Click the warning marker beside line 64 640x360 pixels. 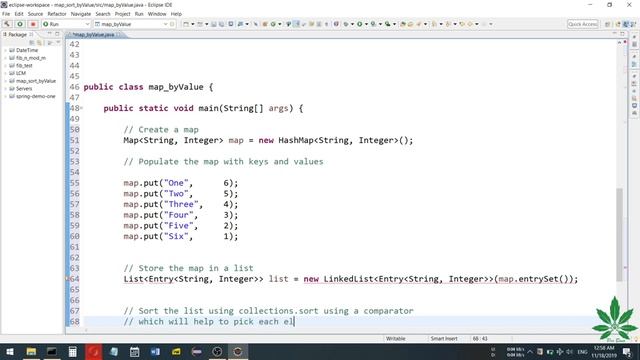68,279
